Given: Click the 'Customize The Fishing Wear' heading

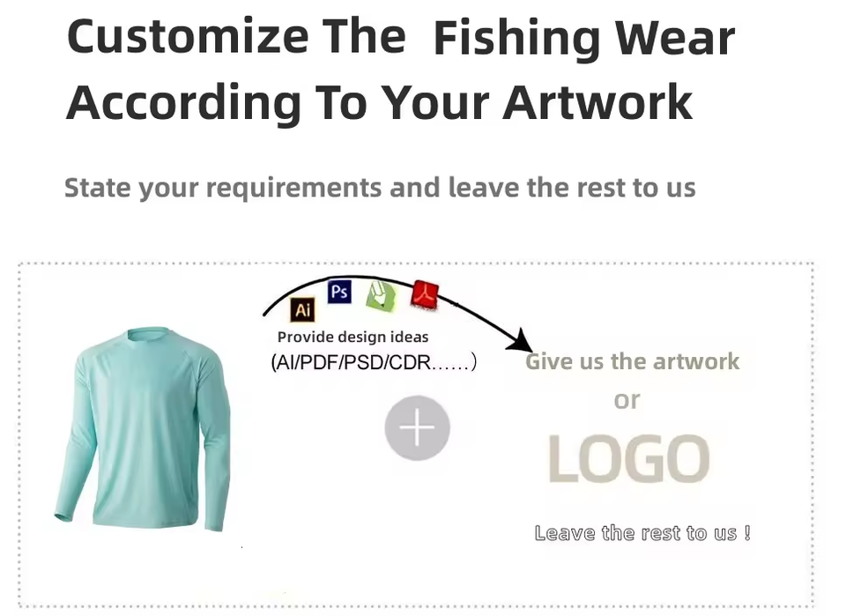Looking at the screenshot, I should tap(401, 38).
